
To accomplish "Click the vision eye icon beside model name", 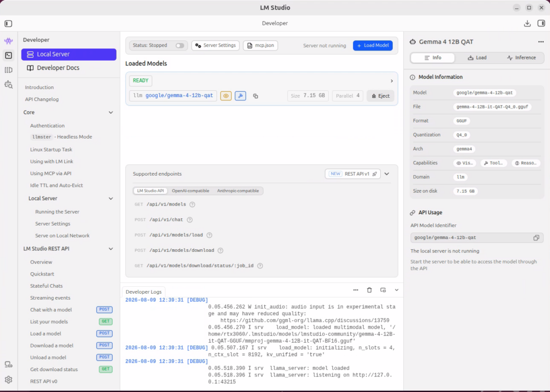I will [x=226, y=96].
